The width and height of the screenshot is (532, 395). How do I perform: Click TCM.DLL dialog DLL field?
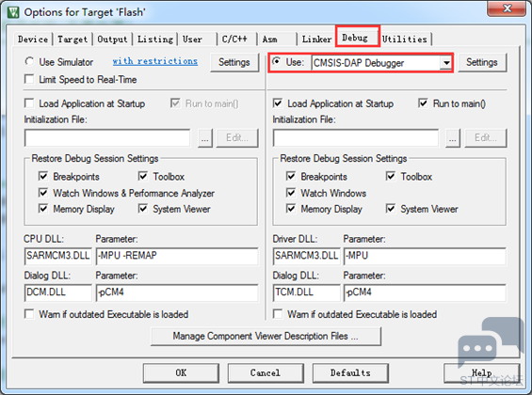306,292
